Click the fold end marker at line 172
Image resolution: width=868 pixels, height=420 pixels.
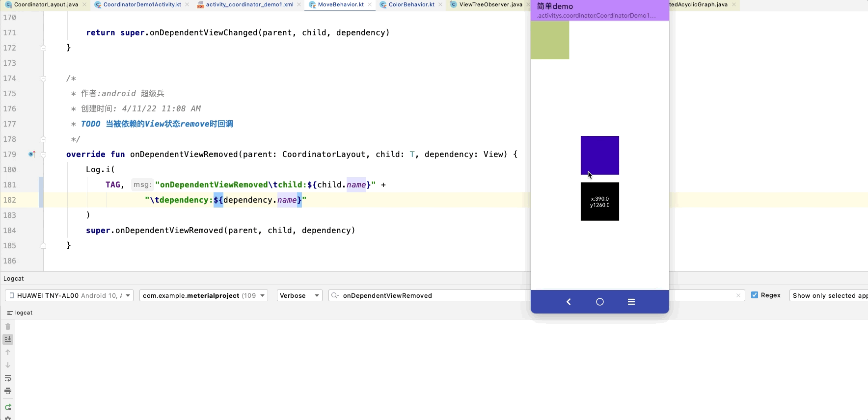pyautogui.click(x=43, y=48)
